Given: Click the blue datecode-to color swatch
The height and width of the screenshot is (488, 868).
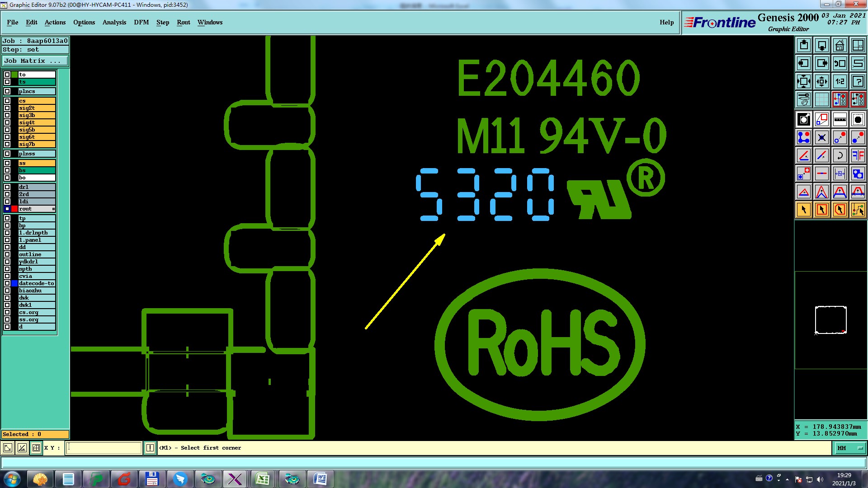Looking at the screenshot, I should [x=14, y=283].
